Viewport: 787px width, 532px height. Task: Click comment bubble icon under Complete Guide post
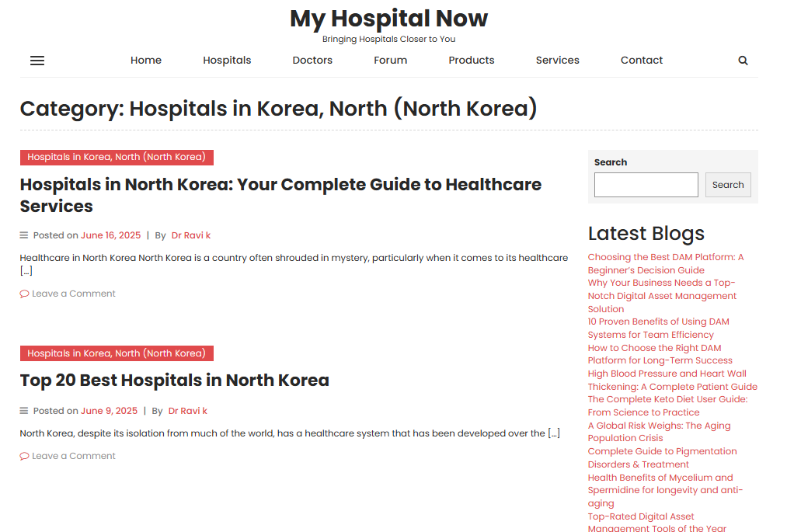pos(24,294)
